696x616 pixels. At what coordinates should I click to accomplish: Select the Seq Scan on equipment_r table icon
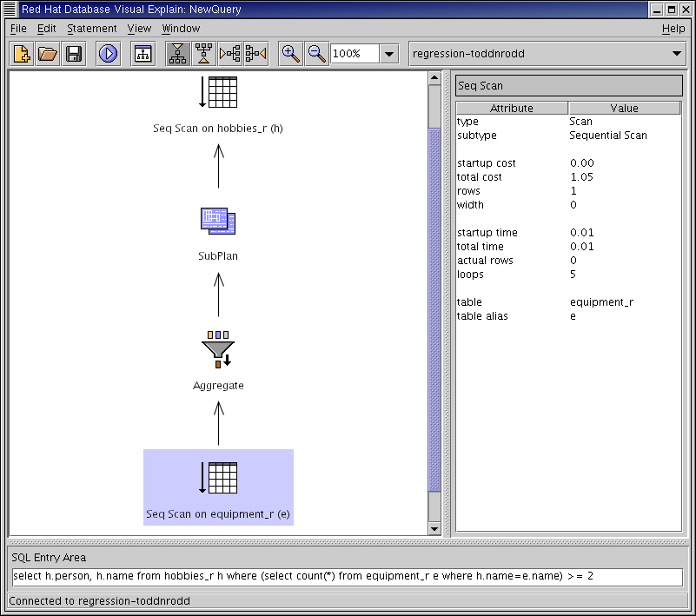(x=218, y=478)
